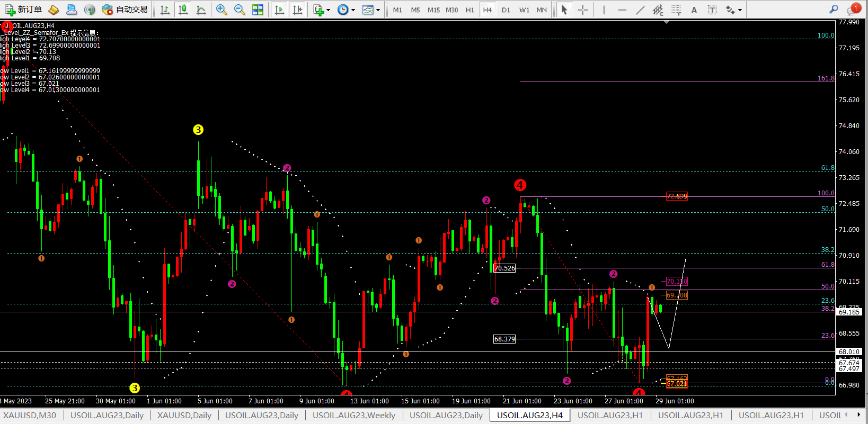Switch chart to line chart mode
The image size is (868, 424).
201,10
